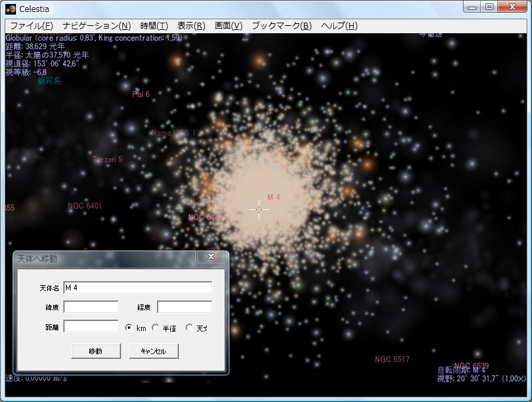Viewport: 532px width, 402px height.
Task: Click inside the 経度 input field
Action: [184, 306]
